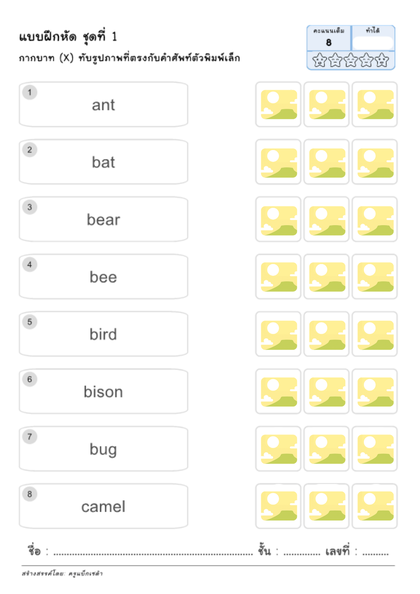Screen dimensions: 420x594
Task: Click the middle picture in the bird row
Action: [x=326, y=334]
